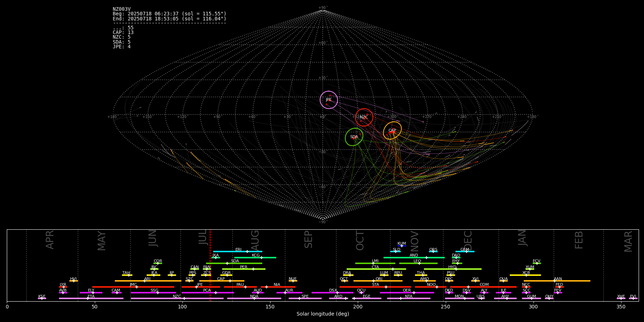The image size is (644, 322).
Task: Click the PAU shower bar in the timeline
Action: [x=240, y=287]
